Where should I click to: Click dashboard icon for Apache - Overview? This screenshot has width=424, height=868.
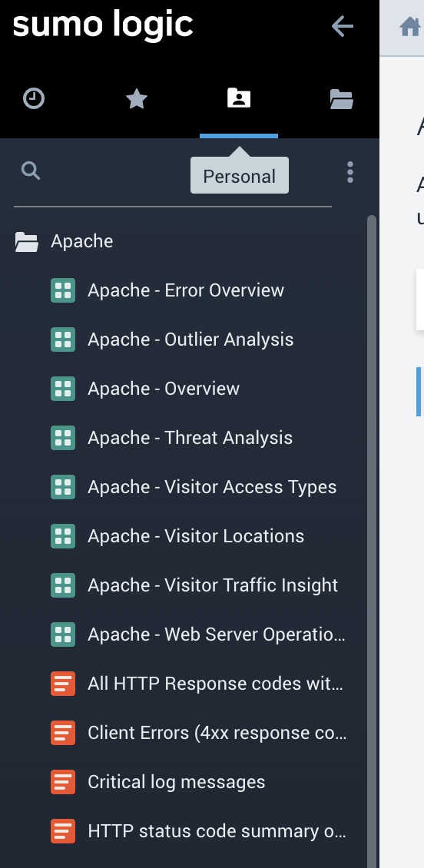tap(63, 389)
